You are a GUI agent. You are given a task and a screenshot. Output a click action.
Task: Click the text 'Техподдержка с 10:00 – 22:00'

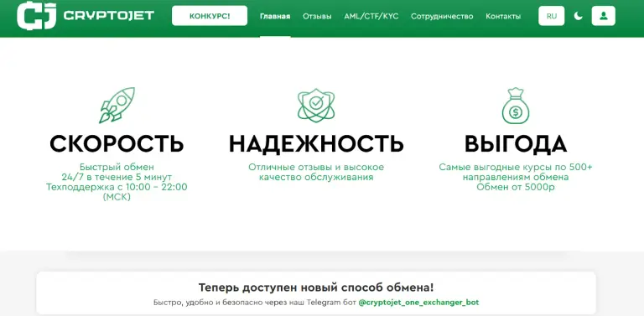pos(117,187)
